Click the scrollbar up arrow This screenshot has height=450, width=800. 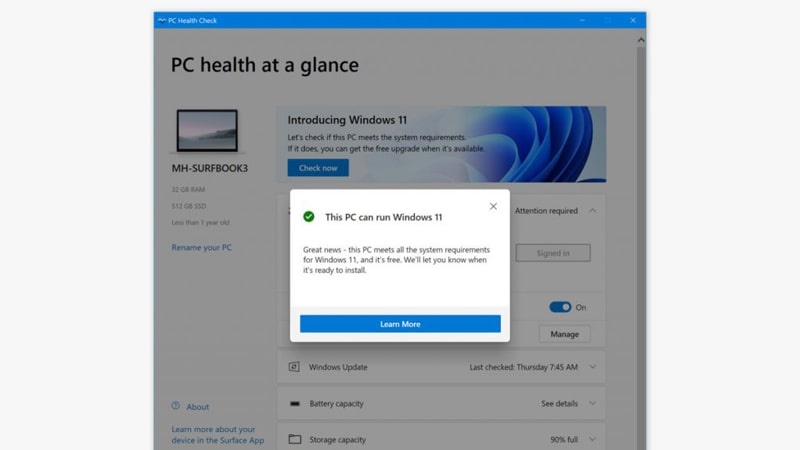tap(641, 40)
